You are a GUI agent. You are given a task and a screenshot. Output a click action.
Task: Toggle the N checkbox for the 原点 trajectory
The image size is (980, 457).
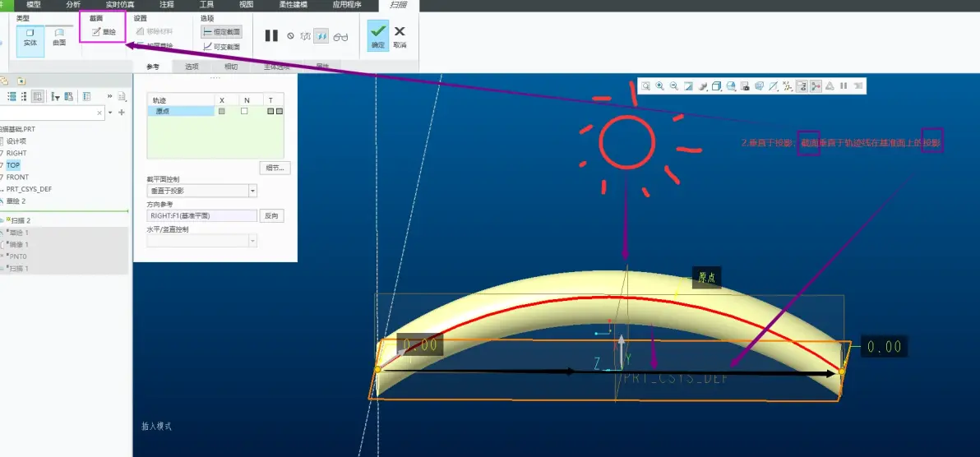(244, 111)
